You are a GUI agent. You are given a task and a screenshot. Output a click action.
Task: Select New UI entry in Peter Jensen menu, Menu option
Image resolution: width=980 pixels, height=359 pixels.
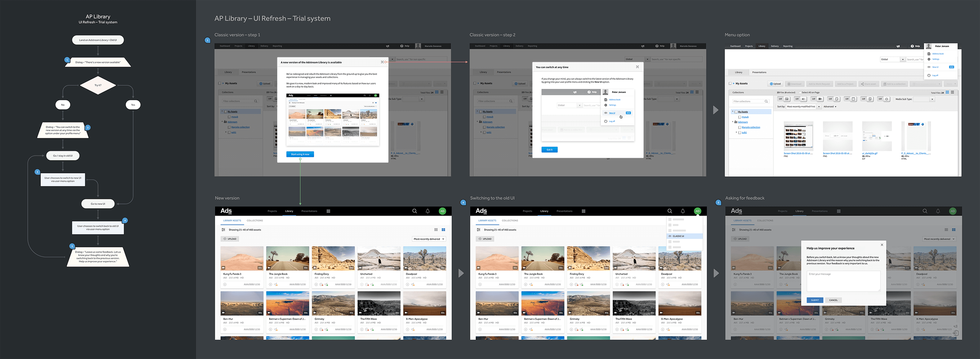click(x=935, y=67)
